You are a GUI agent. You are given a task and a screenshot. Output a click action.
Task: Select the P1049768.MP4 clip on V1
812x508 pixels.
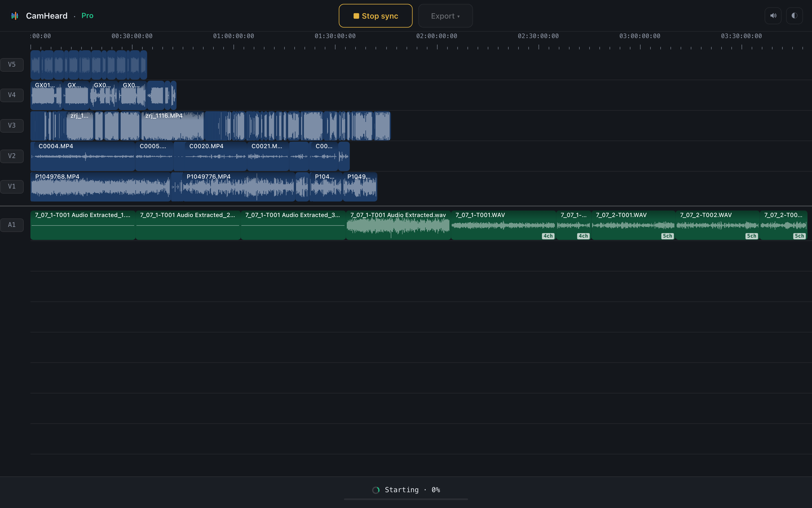click(101, 187)
